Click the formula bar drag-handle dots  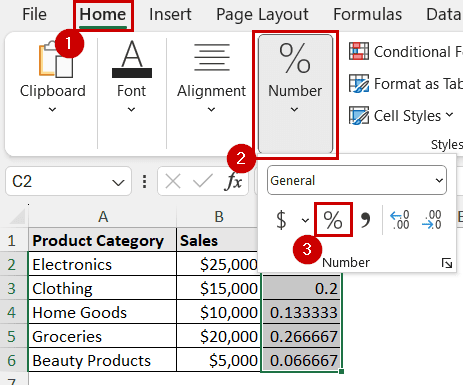click(144, 182)
